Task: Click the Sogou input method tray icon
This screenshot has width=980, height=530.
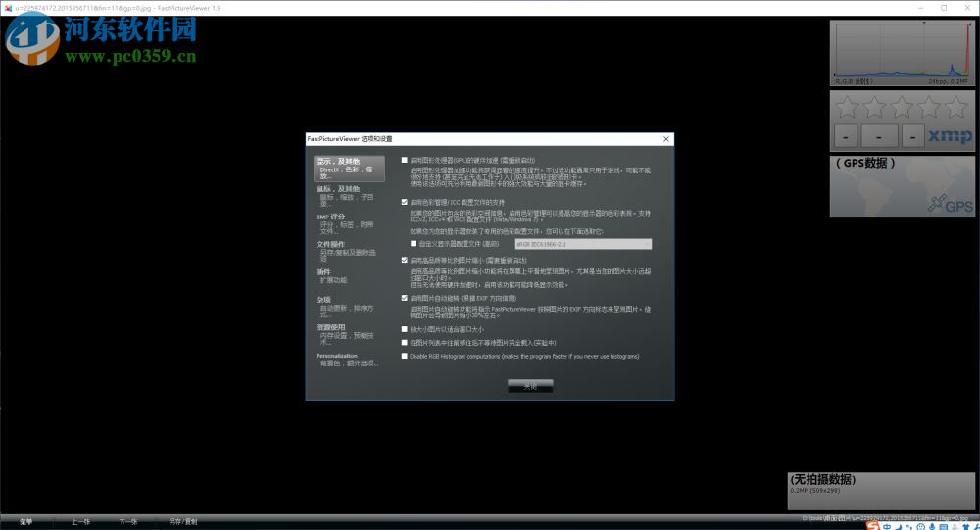Action: point(873,526)
